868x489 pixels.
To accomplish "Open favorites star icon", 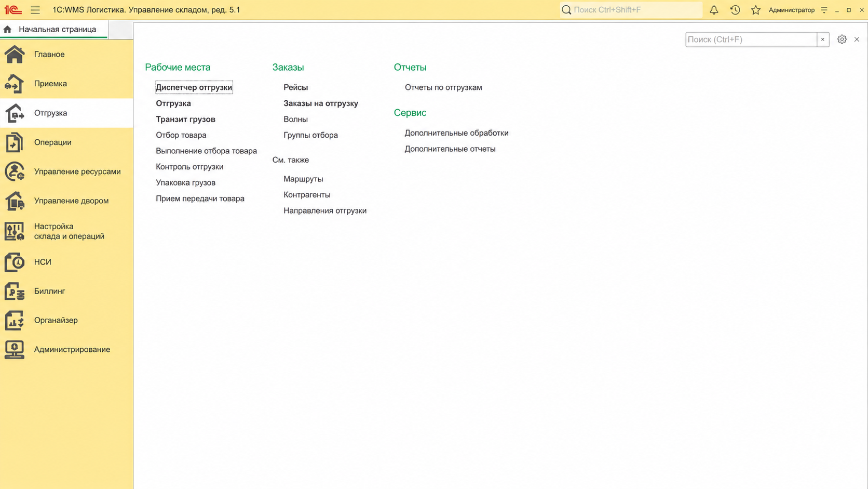I will coord(756,10).
